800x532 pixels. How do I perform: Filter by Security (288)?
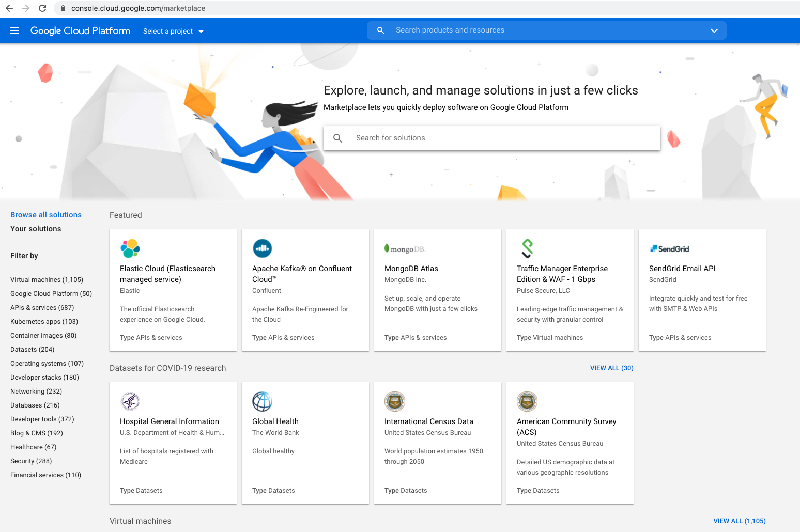pos(31,461)
